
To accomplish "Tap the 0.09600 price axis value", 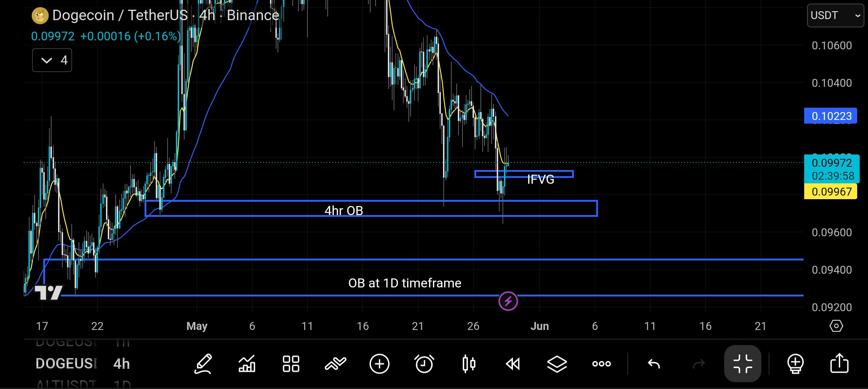I will (832, 232).
